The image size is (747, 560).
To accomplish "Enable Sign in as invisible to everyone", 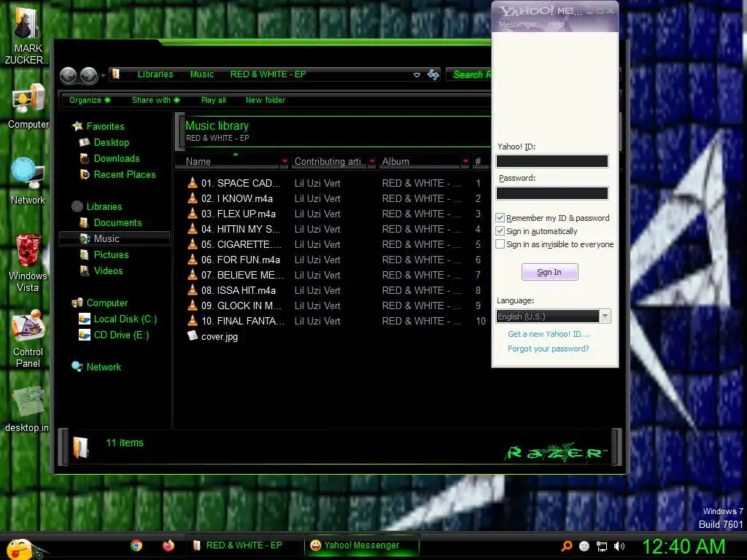I will pos(500,244).
